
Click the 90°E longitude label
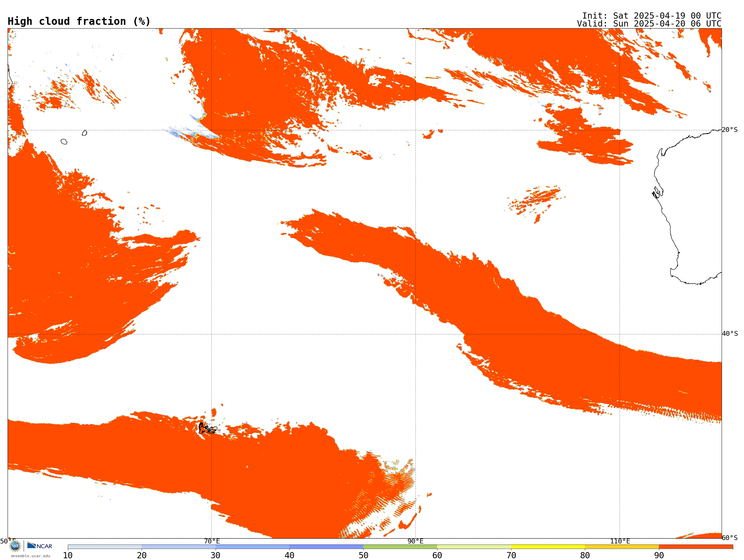(416, 541)
